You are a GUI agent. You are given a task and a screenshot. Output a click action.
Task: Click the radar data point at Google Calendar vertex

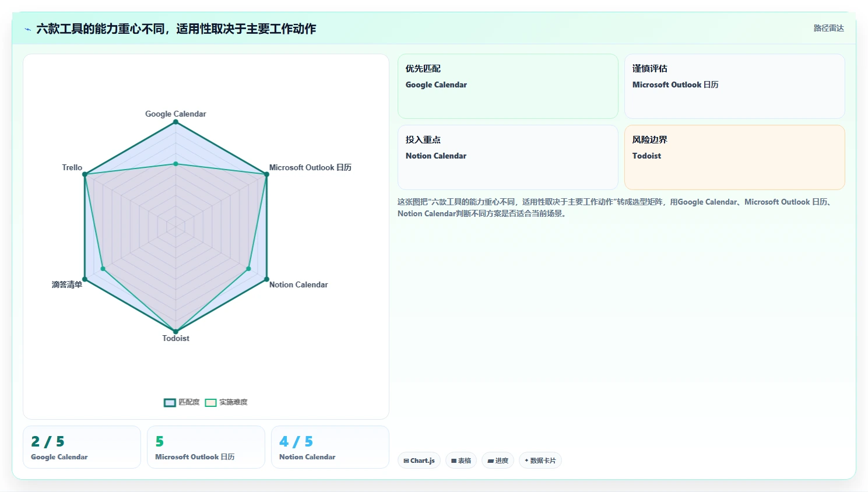175,122
